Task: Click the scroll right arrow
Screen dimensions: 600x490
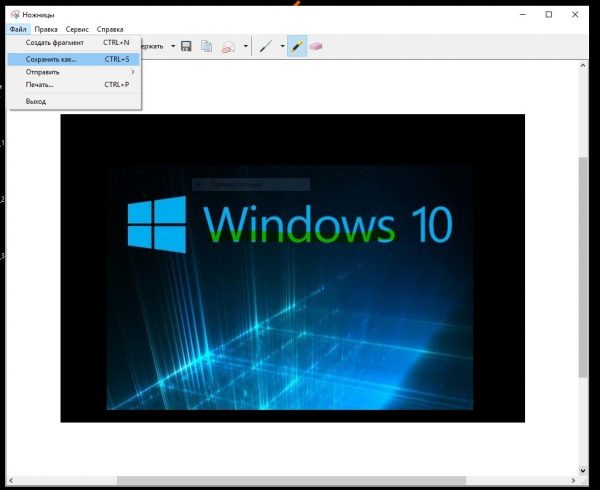Action: coord(573,480)
